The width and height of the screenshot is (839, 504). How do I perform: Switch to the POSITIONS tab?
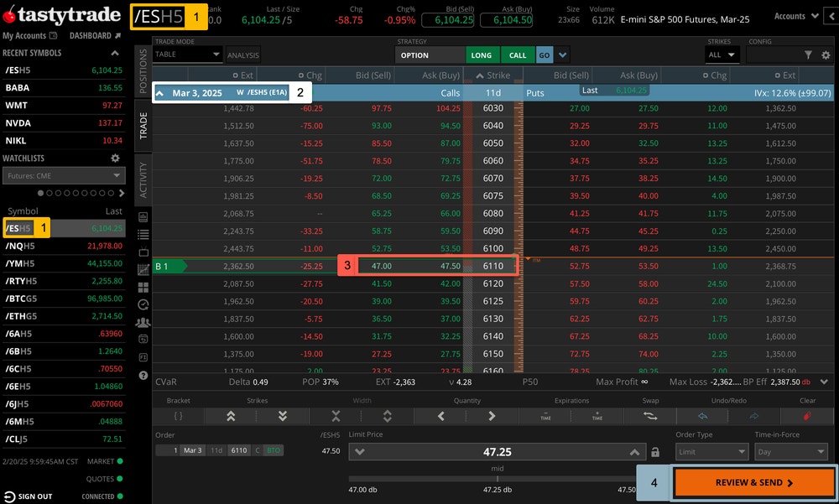click(143, 70)
